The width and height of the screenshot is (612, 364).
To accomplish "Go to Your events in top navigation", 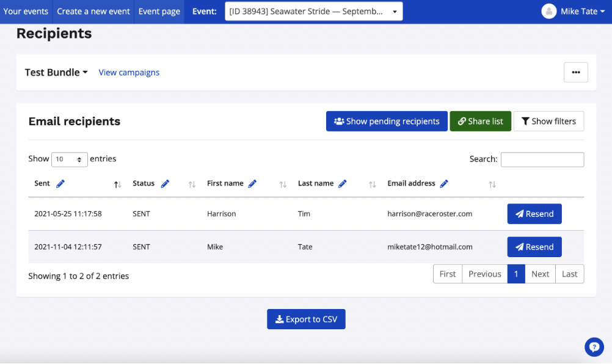I will coord(26,12).
